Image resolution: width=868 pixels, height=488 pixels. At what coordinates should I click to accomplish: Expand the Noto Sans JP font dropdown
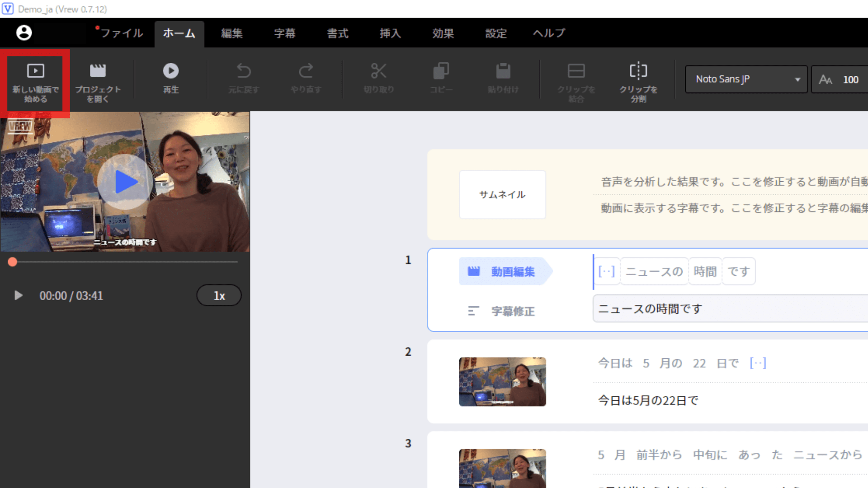746,80
